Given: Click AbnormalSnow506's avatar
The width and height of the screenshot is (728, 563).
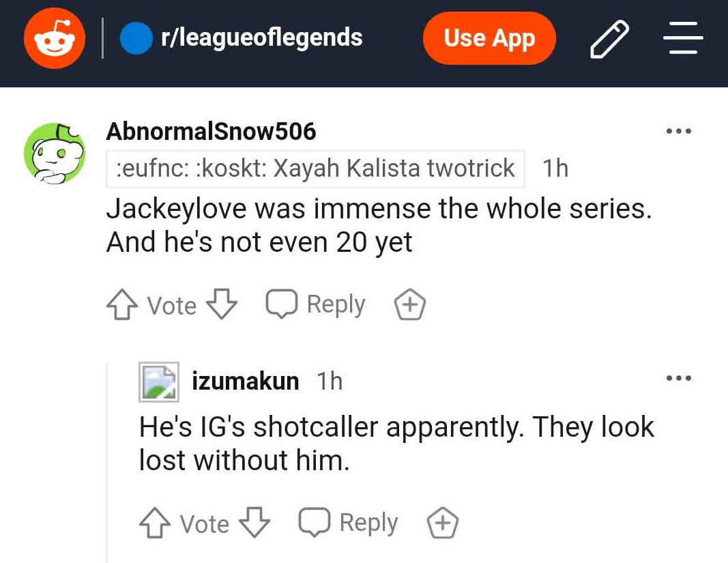Looking at the screenshot, I should coord(55,154).
